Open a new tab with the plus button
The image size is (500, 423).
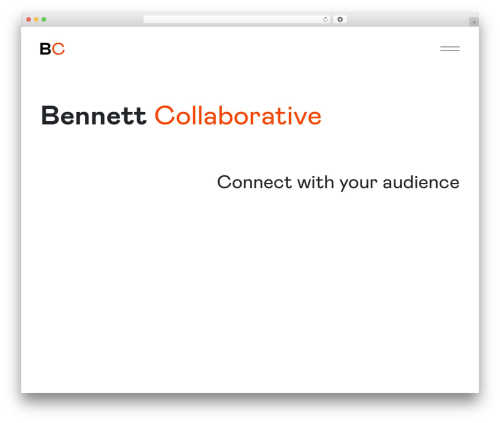[x=474, y=22]
